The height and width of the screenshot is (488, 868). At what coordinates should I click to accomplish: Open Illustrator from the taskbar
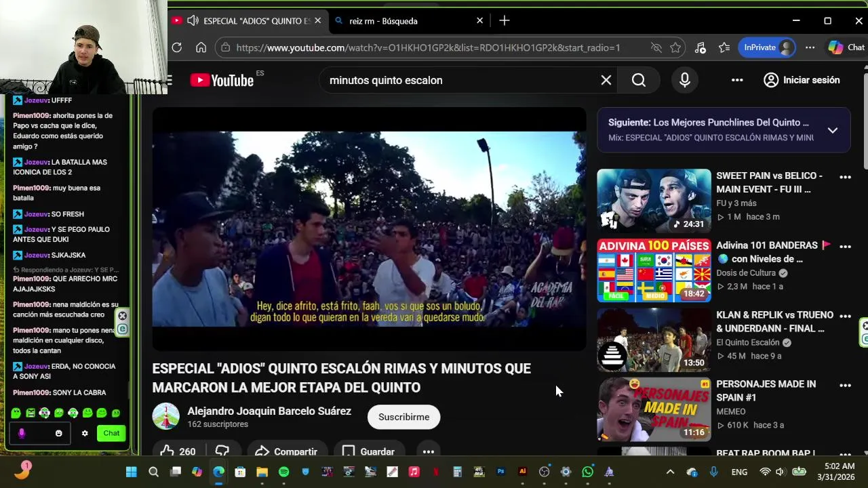tap(522, 472)
